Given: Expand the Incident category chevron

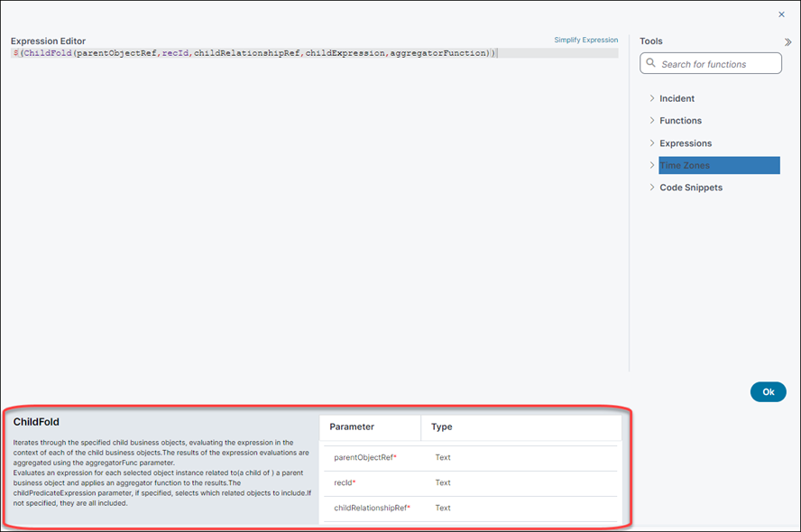Looking at the screenshot, I should [651, 98].
